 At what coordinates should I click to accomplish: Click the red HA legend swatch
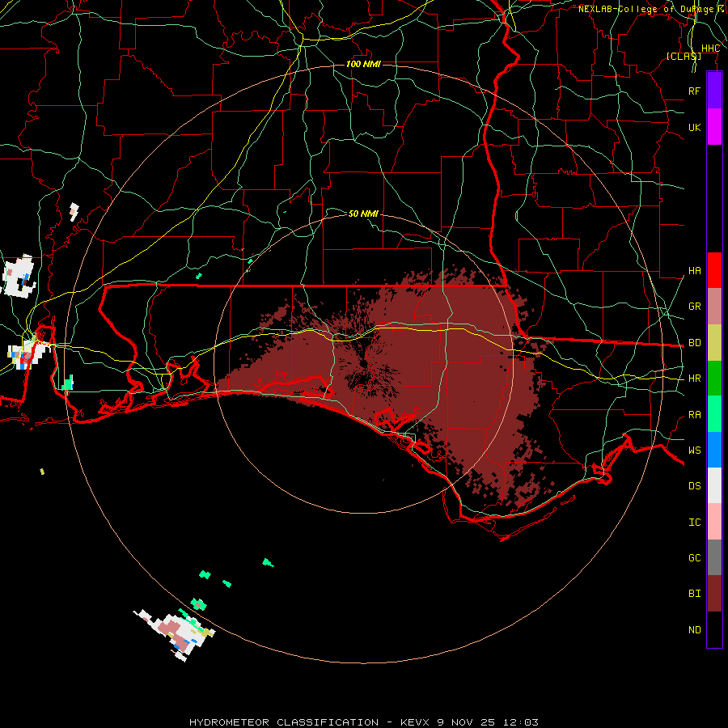(x=714, y=270)
